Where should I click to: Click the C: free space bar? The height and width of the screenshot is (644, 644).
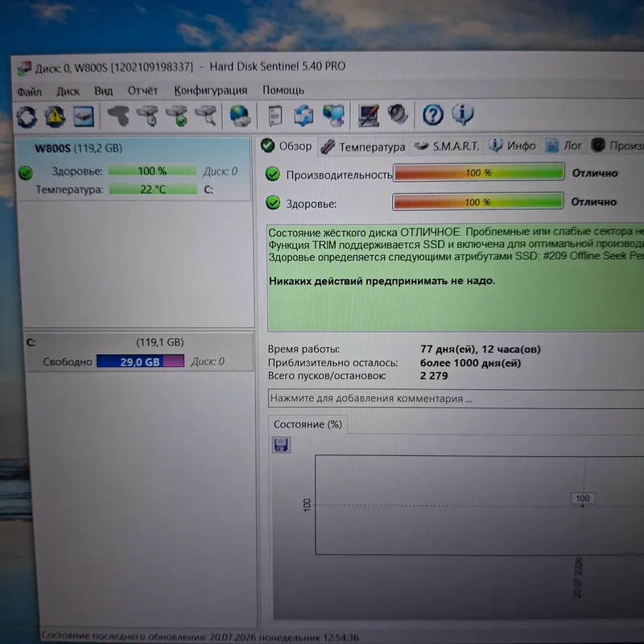pos(140,361)
